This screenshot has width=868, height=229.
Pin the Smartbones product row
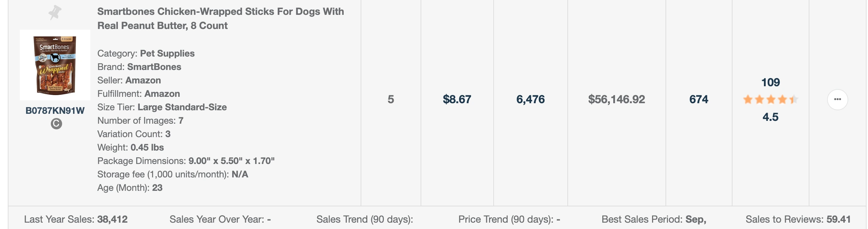coord(55,13)
